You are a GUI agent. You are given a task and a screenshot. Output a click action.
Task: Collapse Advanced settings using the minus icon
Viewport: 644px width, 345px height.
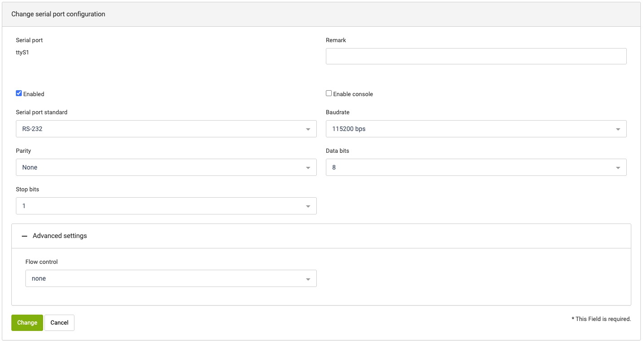coord(25,236)
